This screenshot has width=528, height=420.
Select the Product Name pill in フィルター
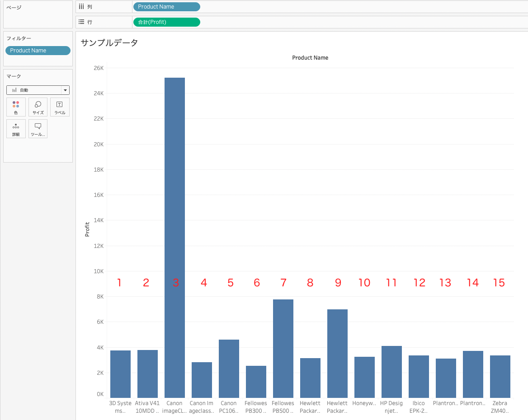tap(38, 51)
